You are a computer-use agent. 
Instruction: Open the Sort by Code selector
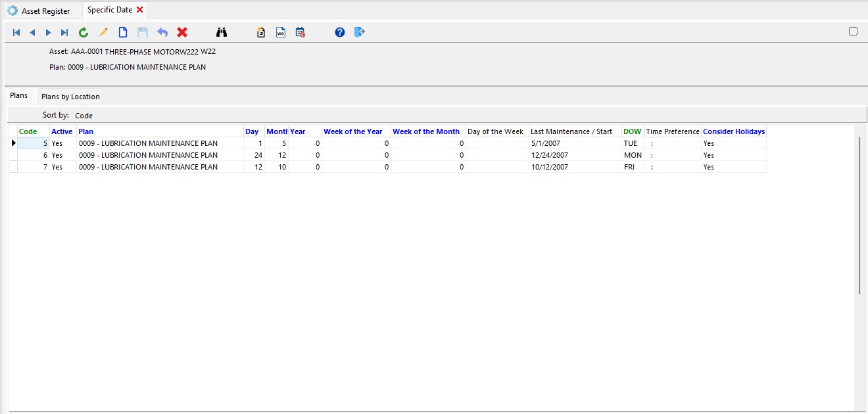point(84,115)
